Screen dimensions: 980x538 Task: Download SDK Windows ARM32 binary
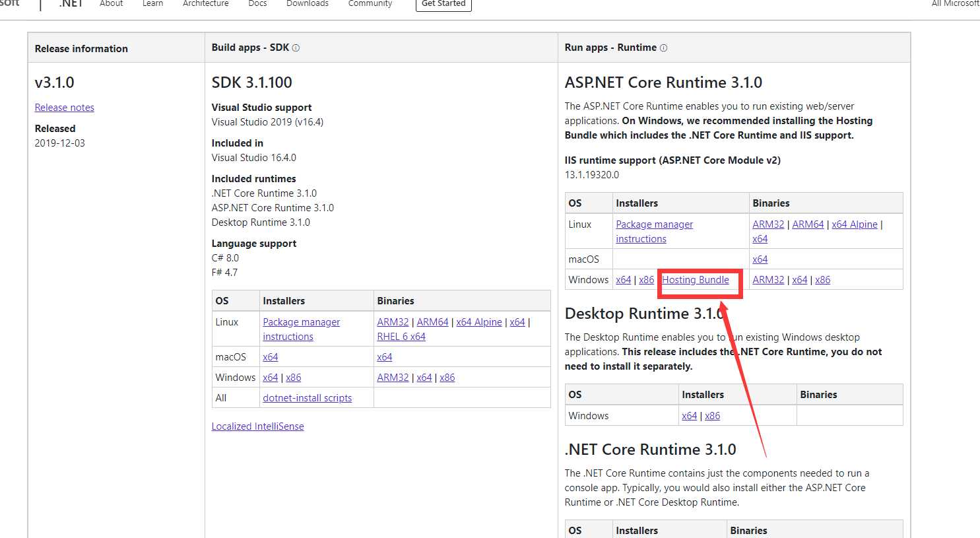tap(393, 378)
